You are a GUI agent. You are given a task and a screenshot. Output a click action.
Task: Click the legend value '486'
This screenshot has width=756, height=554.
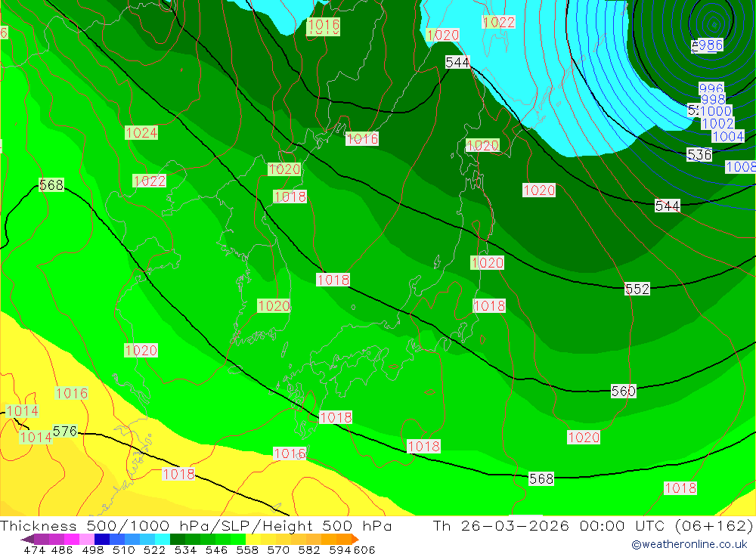[61, 549]
